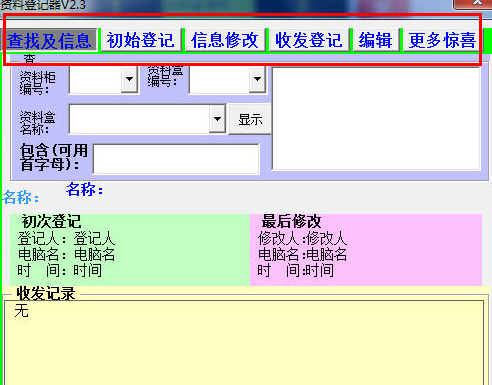Click the 最后修改 heading text
Viewport: 492px width, 385px height.
(x=291, y=221)
